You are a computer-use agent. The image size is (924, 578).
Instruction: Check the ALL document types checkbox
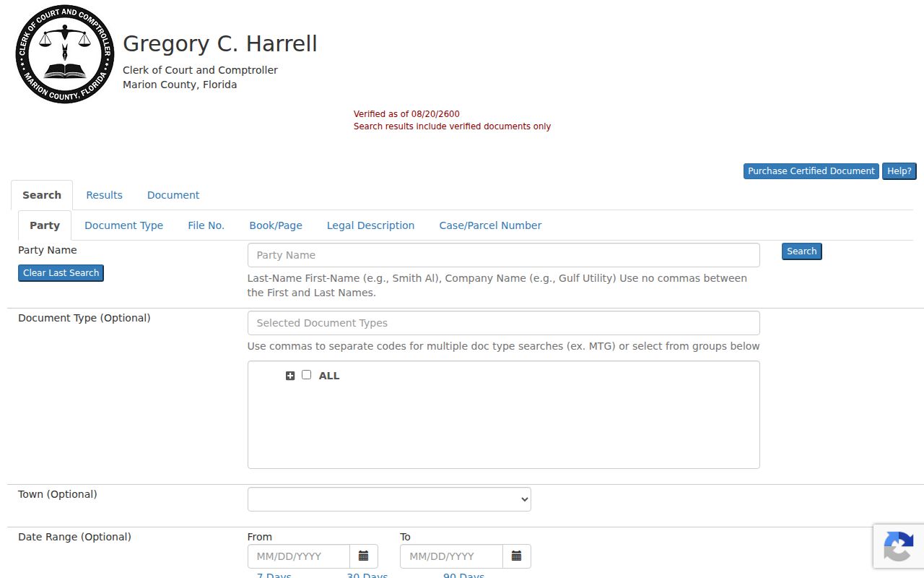(306, 375)
